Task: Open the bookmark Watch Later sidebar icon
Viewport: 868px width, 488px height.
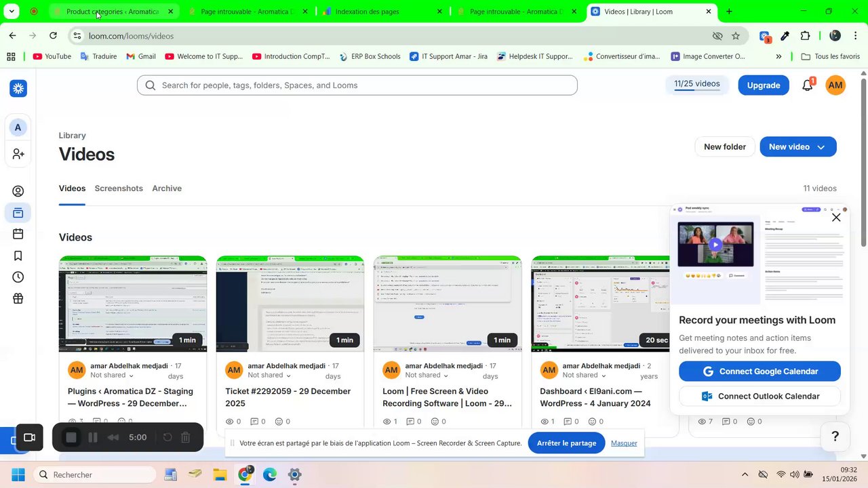Action: coord(18,256)
